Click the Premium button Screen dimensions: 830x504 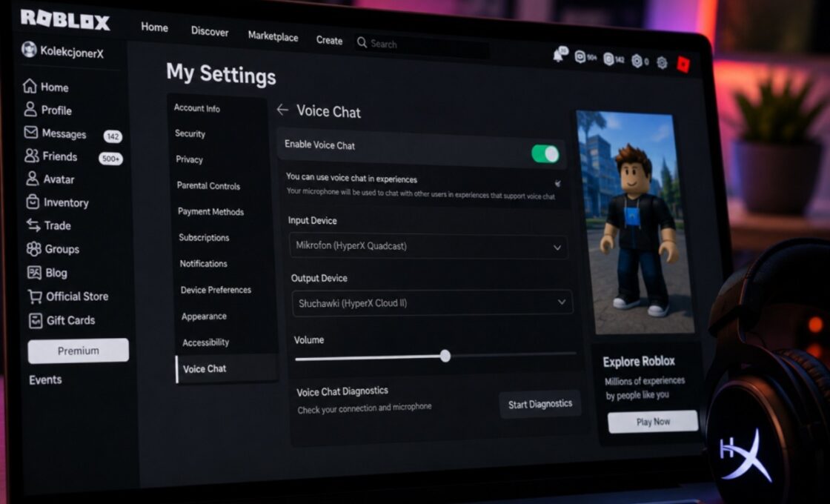[x=79, y=351]
